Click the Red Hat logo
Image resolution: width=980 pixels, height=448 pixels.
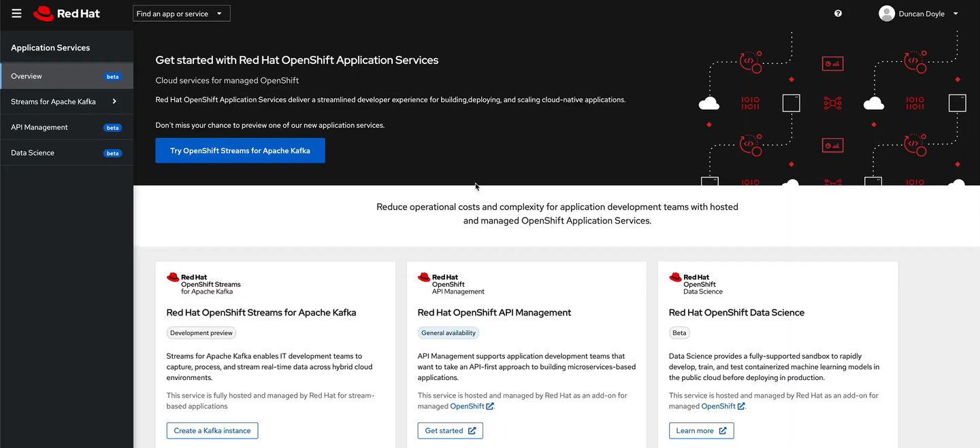tap(67, 14)
